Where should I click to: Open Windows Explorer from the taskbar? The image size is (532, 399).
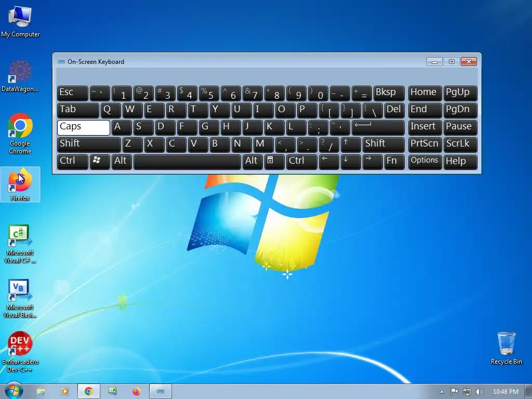coord(41,392)
